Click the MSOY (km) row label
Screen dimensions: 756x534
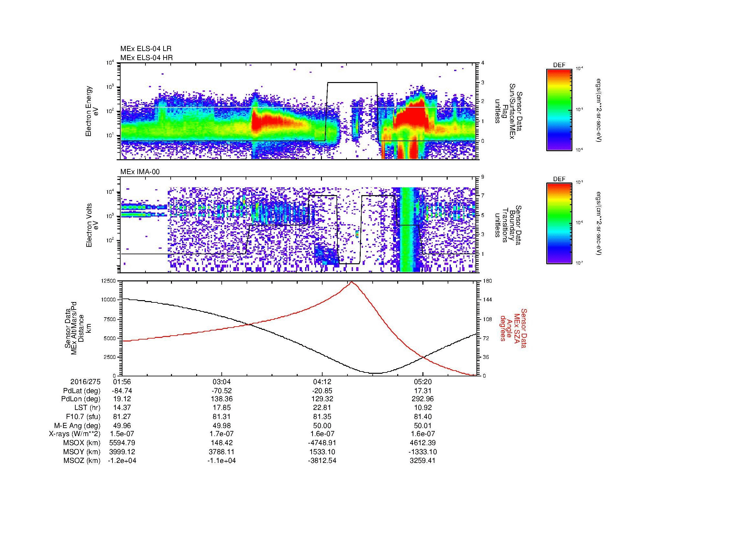point(82,452)
